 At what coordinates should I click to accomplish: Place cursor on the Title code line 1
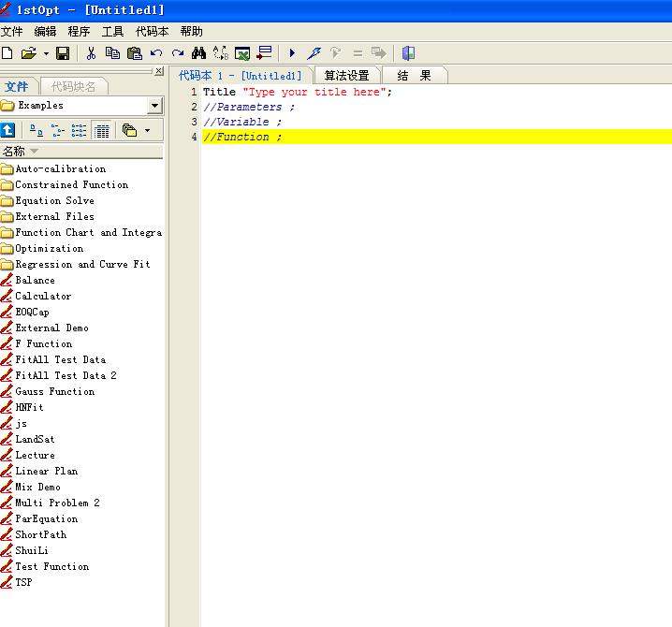coord(298,92)
